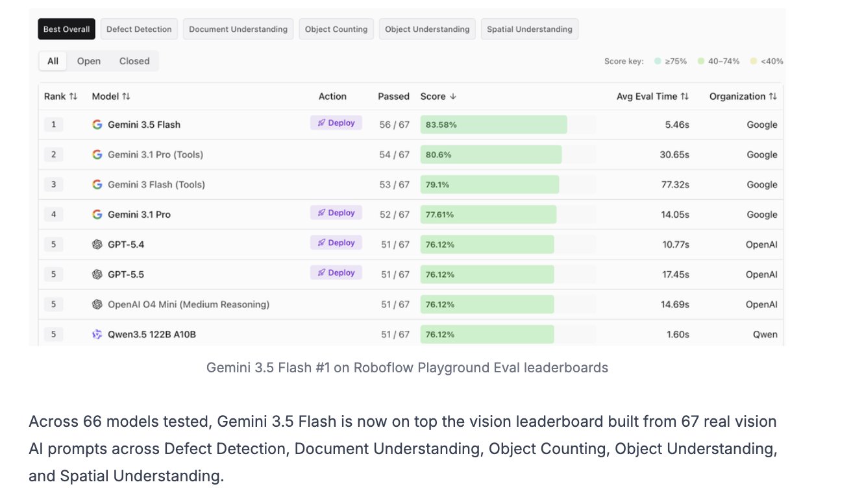Image resolution: width=851 pixels, height=504 pixels.
Task: Click the yellow <40% score key dot
Action: (753, 61)
